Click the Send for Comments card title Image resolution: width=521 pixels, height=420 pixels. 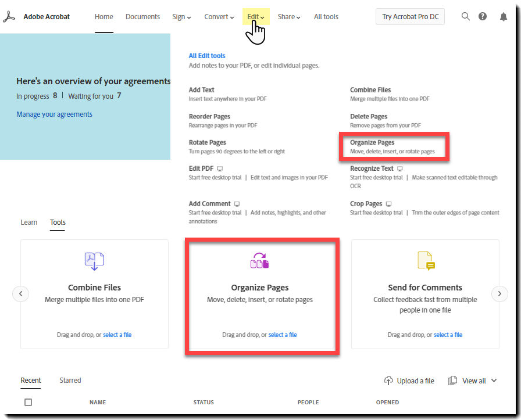(425, 287)
